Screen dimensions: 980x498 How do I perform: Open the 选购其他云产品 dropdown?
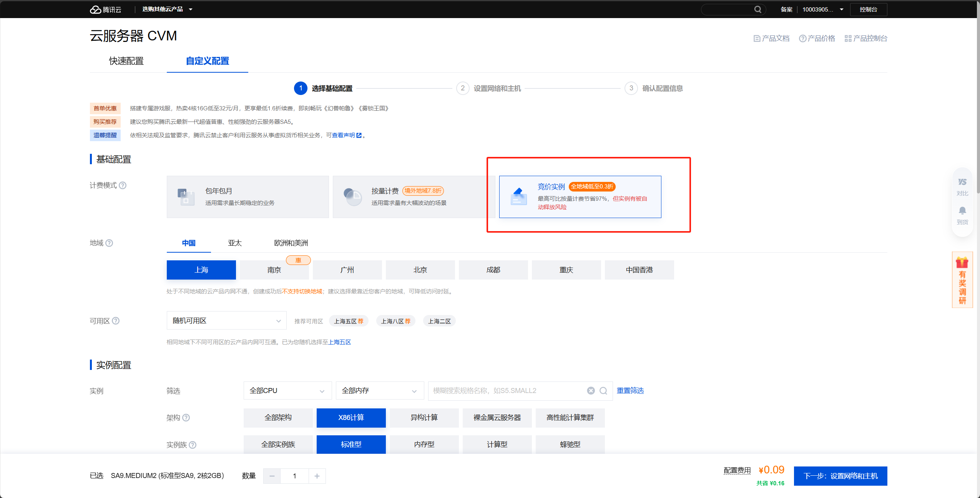[x=167, y=9]
